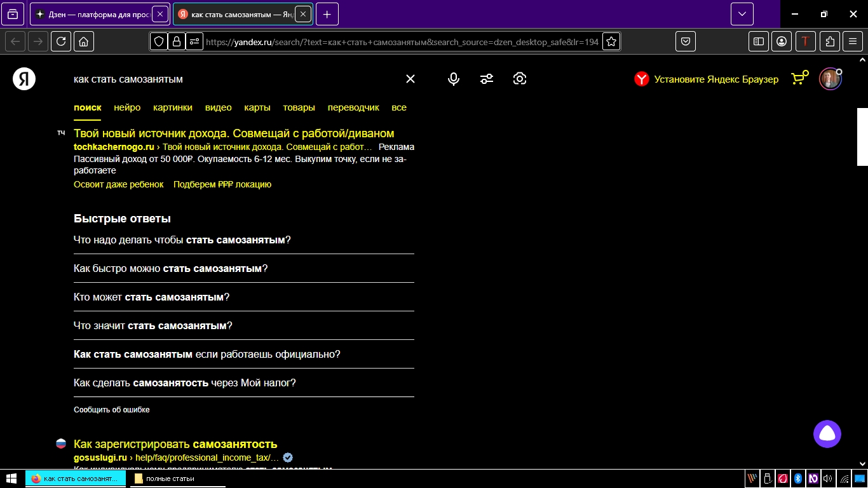This screenshot has height=488, width=868.
Task: Open Firefox View button
Action: point(13,14)
